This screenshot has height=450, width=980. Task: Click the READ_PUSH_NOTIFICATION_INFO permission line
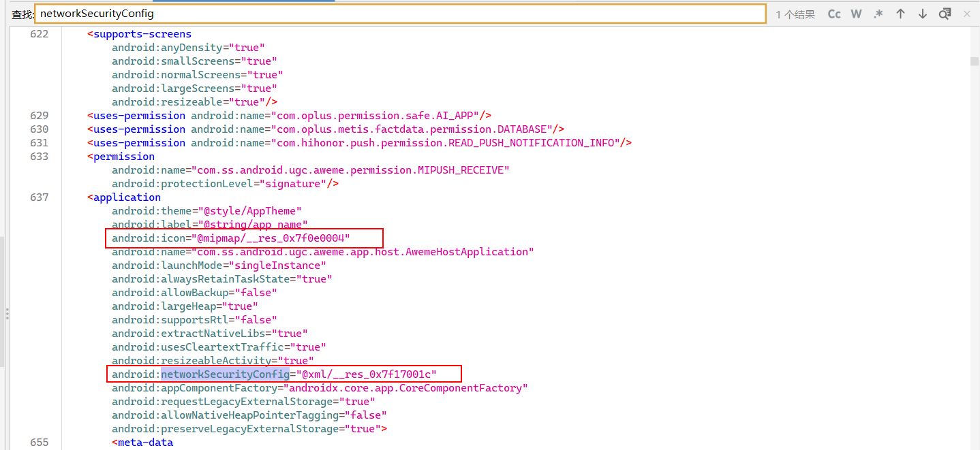tap(360, 143)
